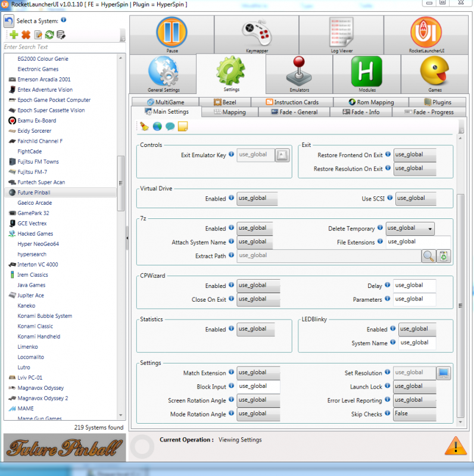Open Close On Exit dropdown
This screenshot has height=476, width=474.
(x=258, y=299)
